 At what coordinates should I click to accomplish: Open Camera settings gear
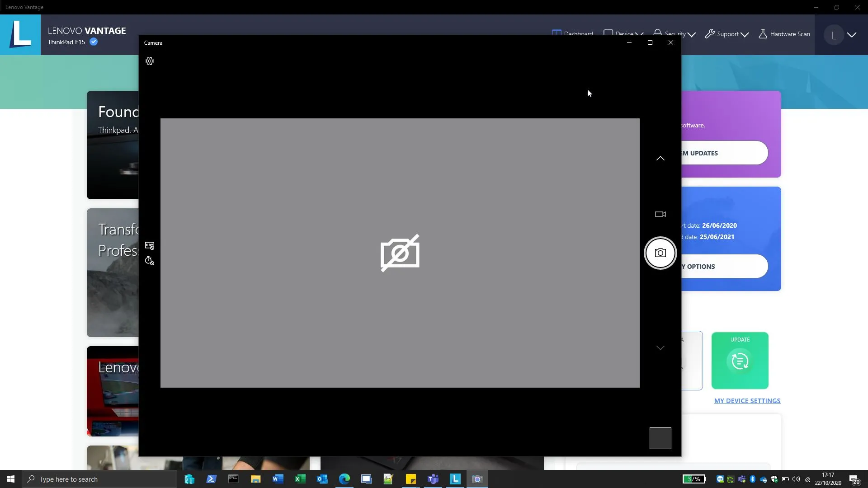click(150, 61)
